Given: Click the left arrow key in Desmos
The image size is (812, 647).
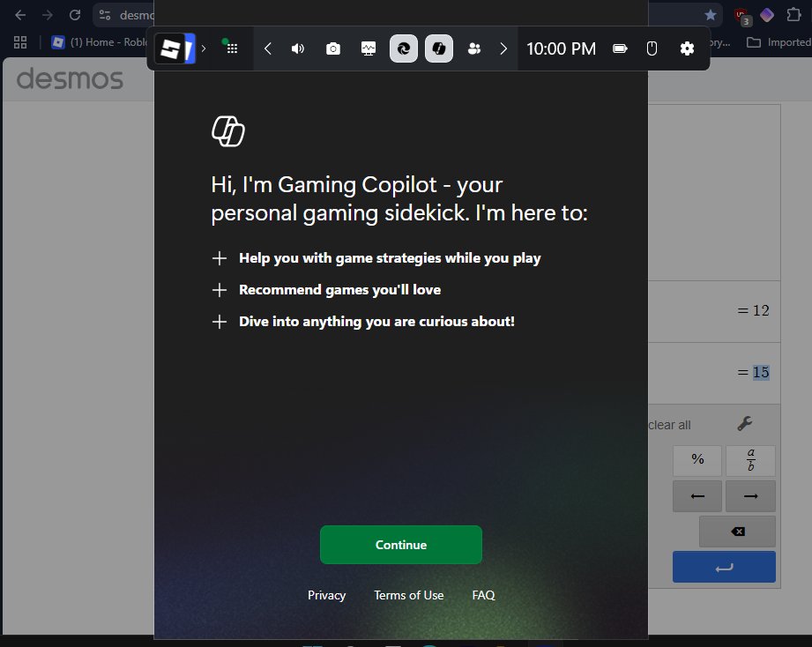Looking at the screenshot, I should [x=697, y=496].
